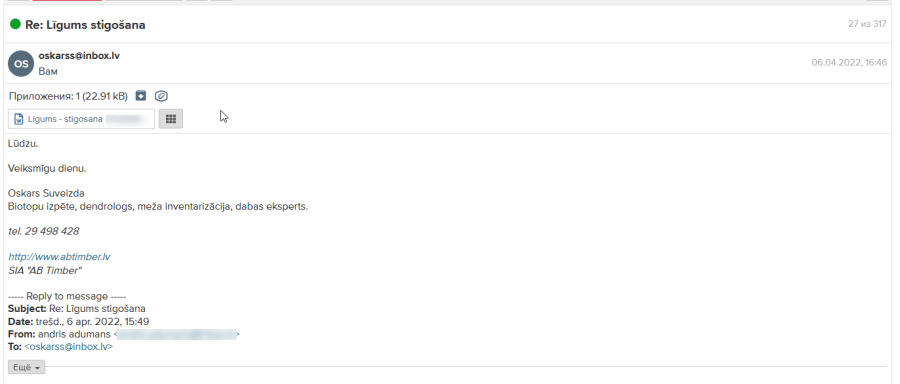Click the date 06.04.2022, 16:46
The height and width of the screenshot is (384, 900).
click(x=849, y=63)
